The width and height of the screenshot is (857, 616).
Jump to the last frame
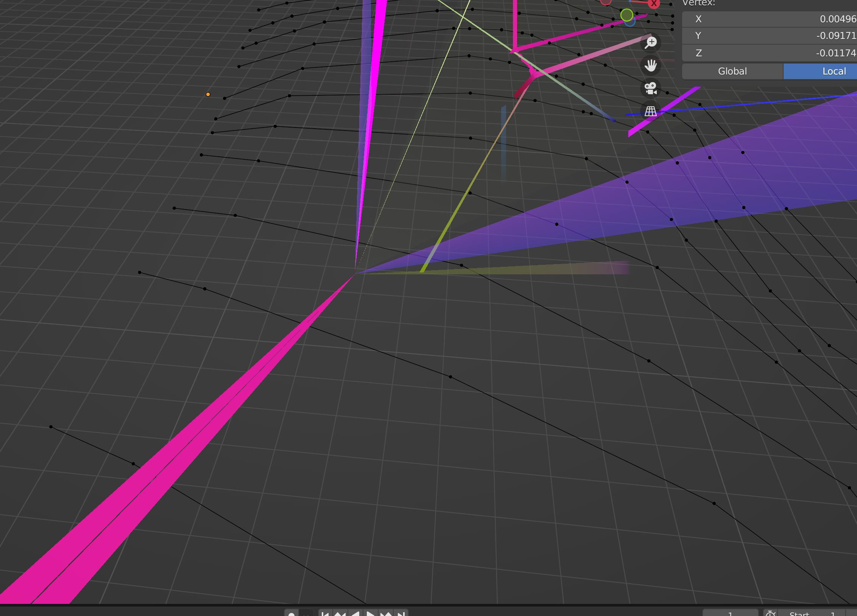click(x=402, y=613)
